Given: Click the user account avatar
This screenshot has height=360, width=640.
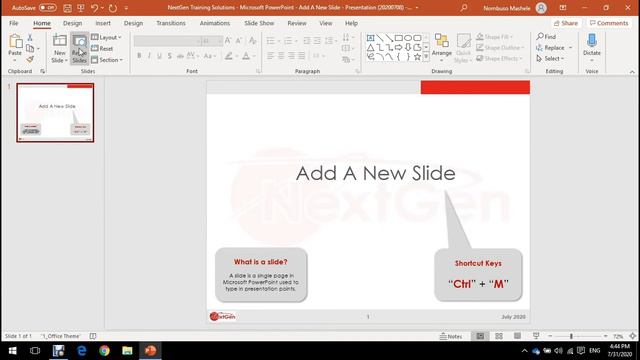Looking at the screenshot, I should coord(541,8).
